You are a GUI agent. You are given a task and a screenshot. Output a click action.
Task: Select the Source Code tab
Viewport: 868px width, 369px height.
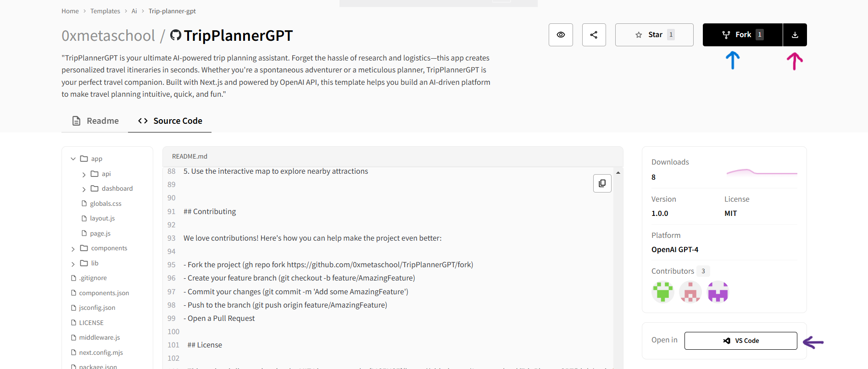click(x=170, y=121)
